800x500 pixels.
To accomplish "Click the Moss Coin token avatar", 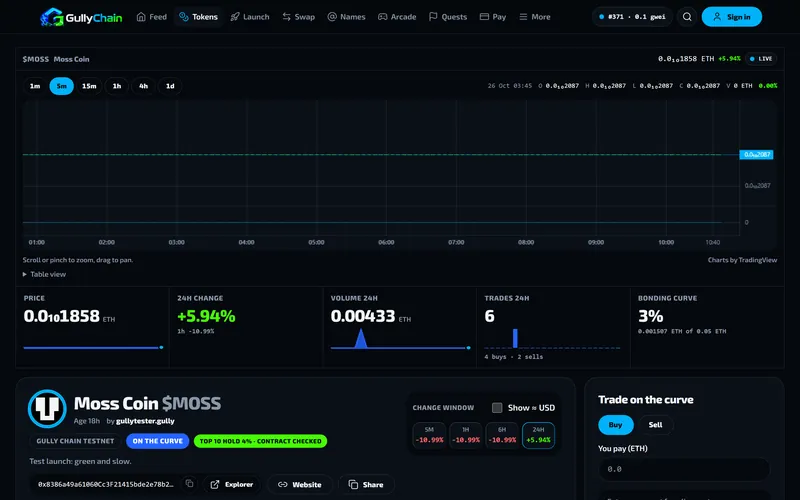I will click(47, 409).
